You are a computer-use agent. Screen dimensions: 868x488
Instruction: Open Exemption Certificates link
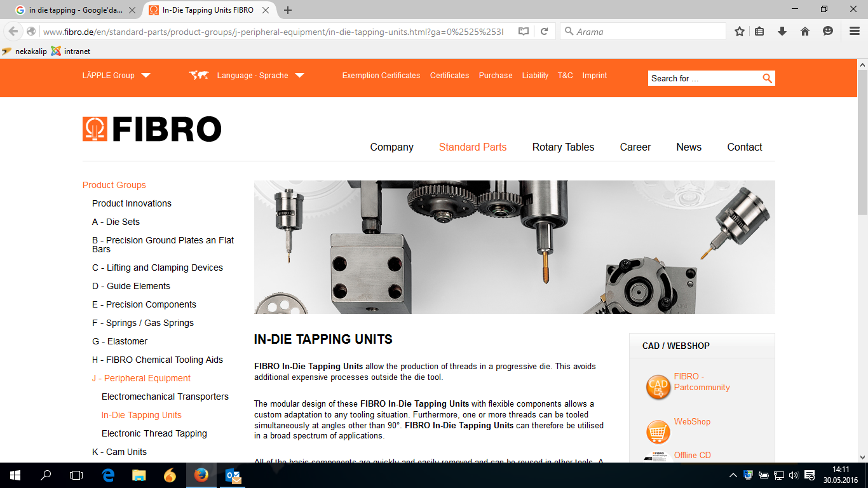(x=381, y=75)
